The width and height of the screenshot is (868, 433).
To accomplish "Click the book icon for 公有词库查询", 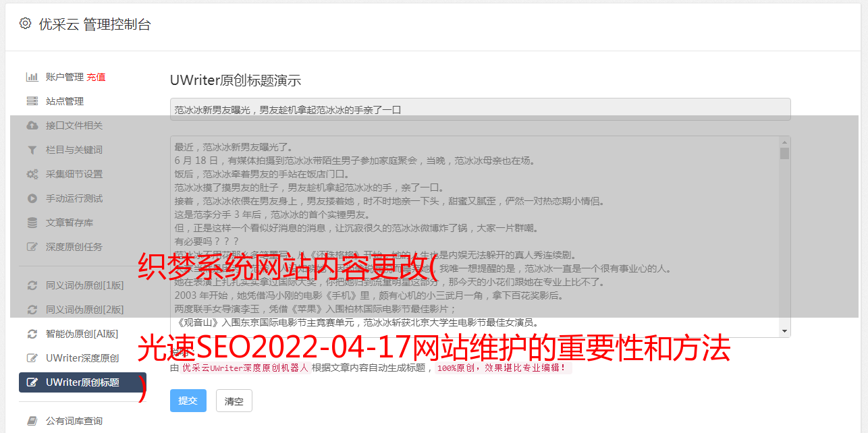I will click(x=32, y=421).
